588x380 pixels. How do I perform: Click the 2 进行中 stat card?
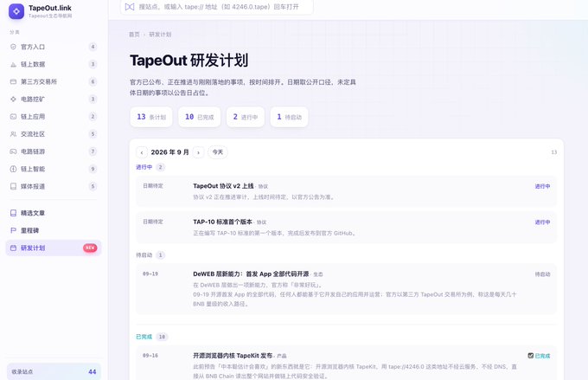pyautogui.click(x=246, y=117)
